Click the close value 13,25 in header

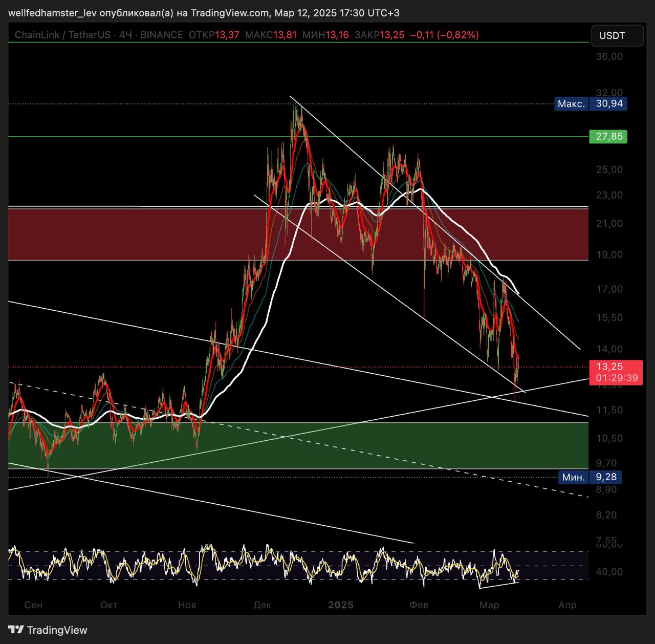click(392, 35)
